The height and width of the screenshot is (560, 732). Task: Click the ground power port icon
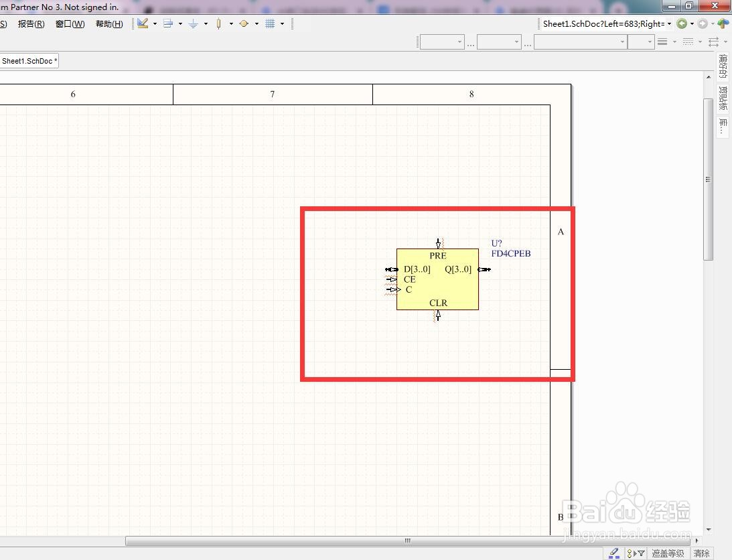coord(194,23)
